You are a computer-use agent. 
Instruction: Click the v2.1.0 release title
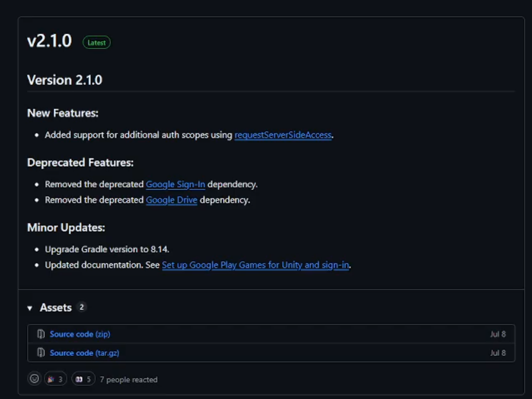49,41
